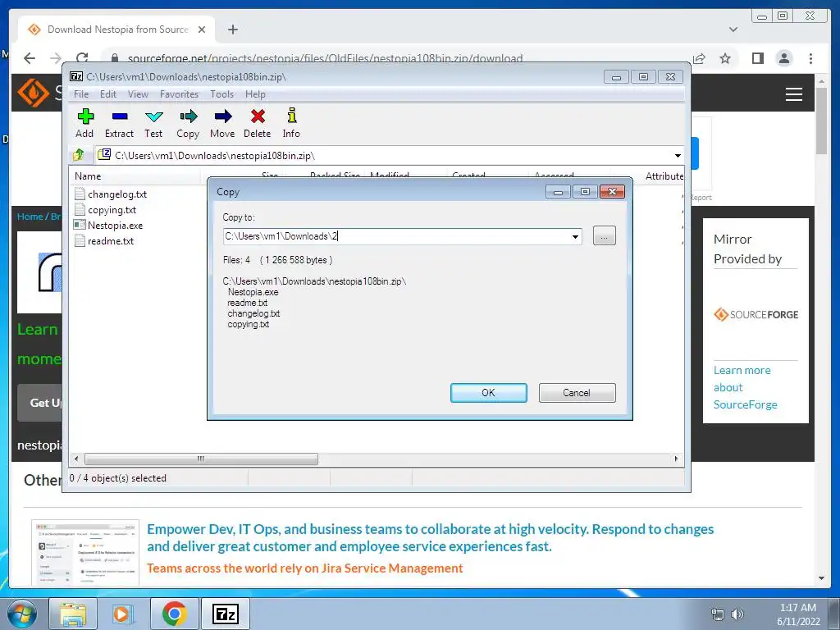The image size is (840, 630).
Task: Click the browse (...) button in Copy dialog
Action: (605, 235)
